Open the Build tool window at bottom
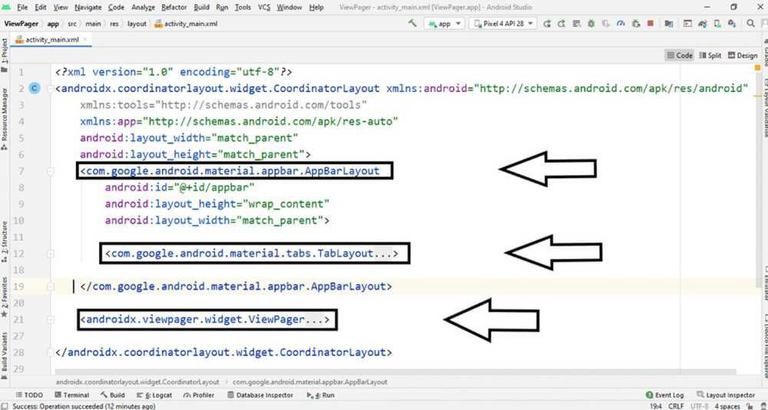768x410 pixels. (x=113, y=395)
